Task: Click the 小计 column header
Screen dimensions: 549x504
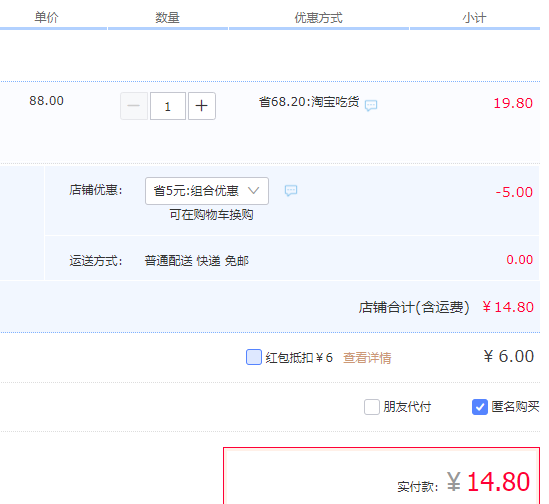Action: point(474,18)
